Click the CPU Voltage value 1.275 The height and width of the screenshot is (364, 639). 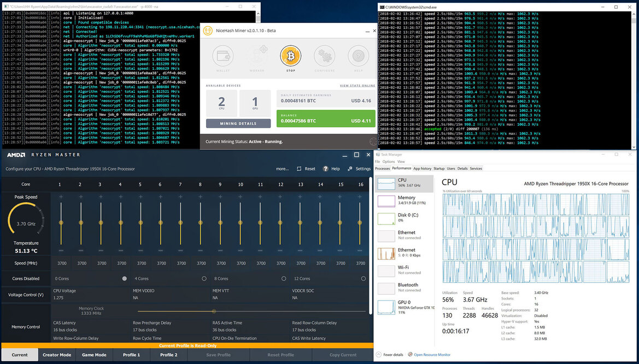click(58, 298)
